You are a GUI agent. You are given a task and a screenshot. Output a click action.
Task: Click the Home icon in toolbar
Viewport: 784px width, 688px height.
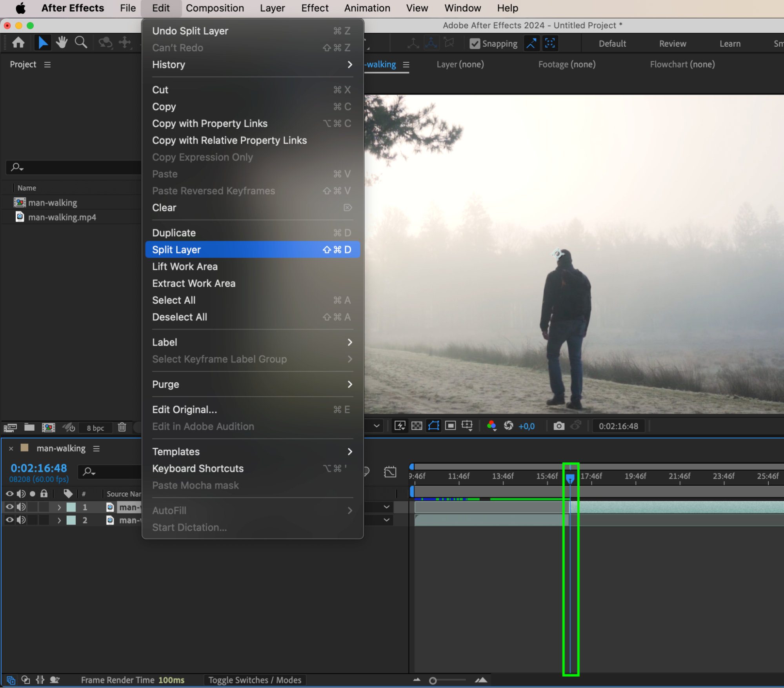pos(18,42)
